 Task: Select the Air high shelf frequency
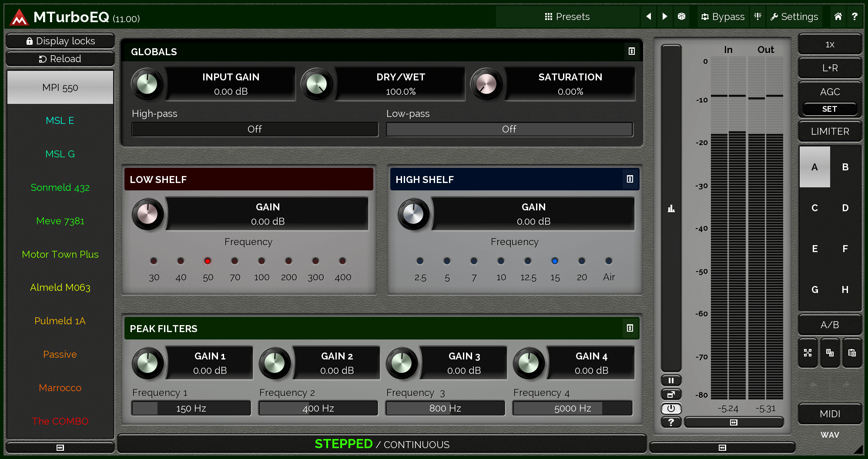coord(609,261)
